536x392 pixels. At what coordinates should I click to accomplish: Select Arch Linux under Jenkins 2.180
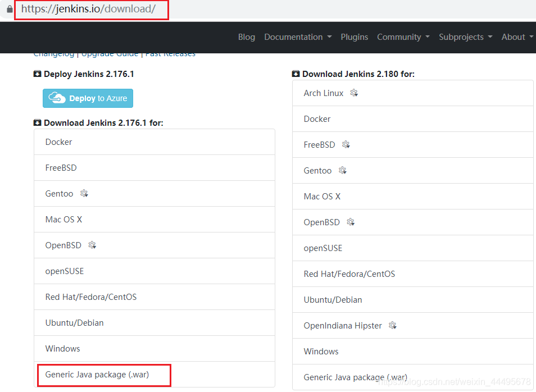(413, 93)
